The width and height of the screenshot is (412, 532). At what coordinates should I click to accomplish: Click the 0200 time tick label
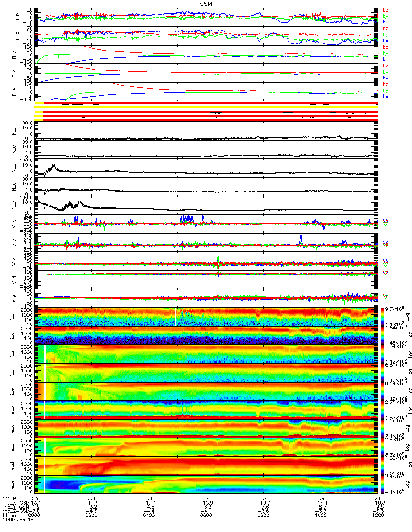[92, 516]
